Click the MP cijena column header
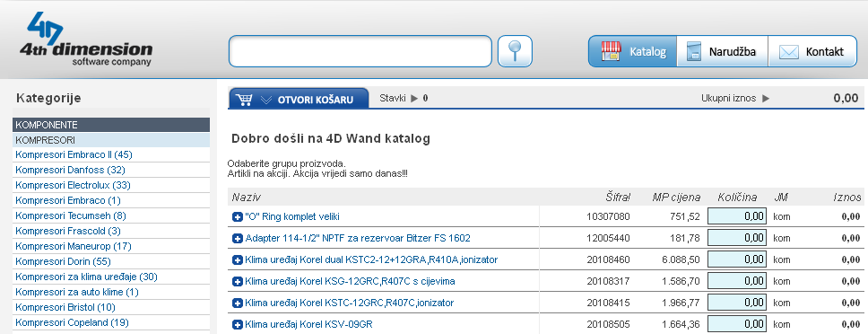868x334 pixels. 676,198
